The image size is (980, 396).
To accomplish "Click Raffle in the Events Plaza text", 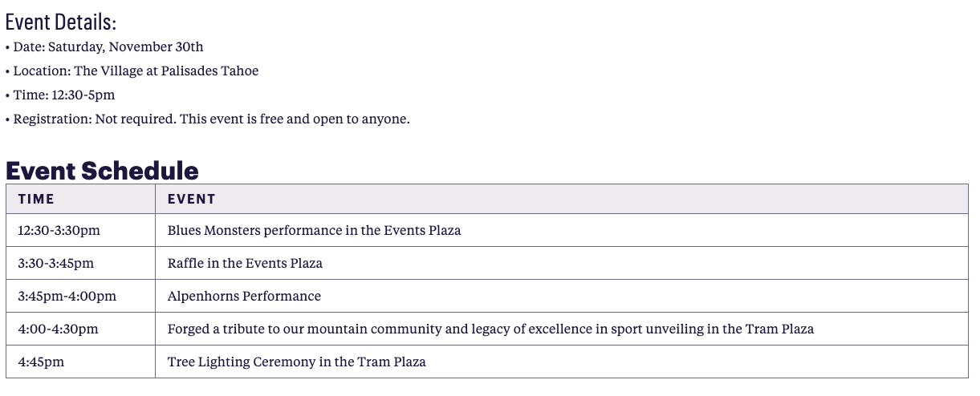I will pos(245,263).
